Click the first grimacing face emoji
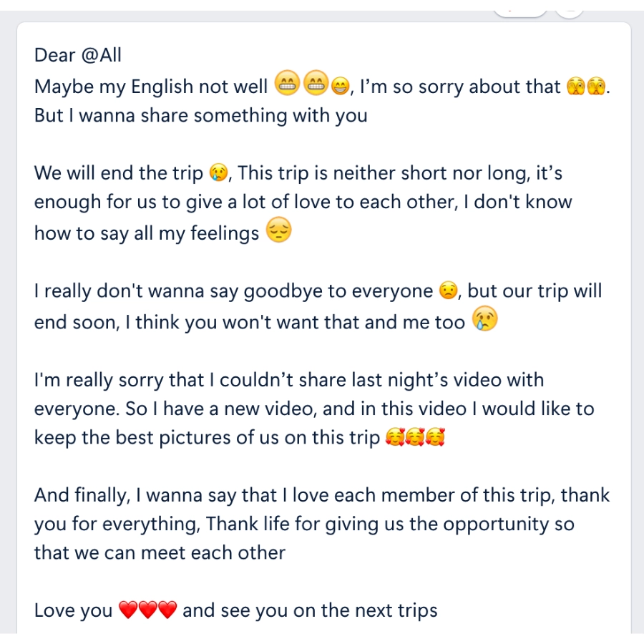The width and height of the screenshot is (644, 644). point(287,82)
